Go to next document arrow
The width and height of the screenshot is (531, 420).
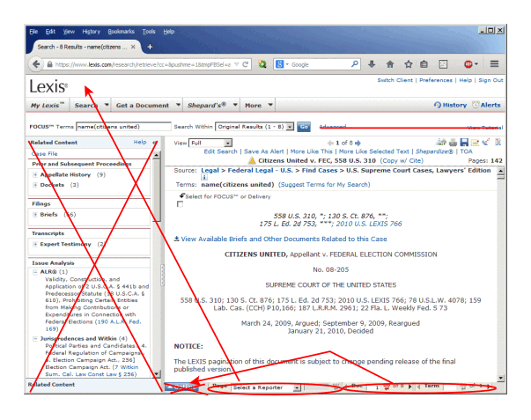click(359, 143)
